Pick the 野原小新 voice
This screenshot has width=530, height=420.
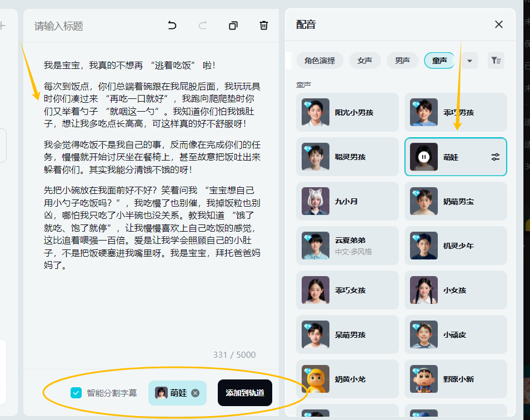456,379
